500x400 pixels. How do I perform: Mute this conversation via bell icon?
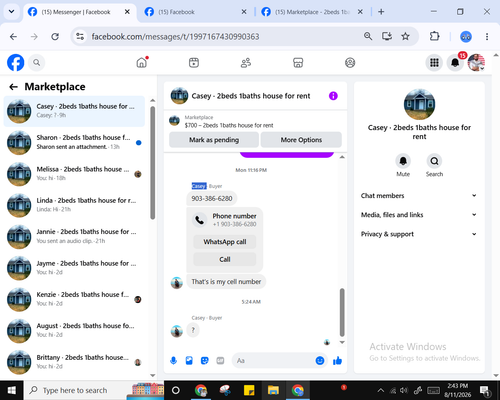coord(403,161)
